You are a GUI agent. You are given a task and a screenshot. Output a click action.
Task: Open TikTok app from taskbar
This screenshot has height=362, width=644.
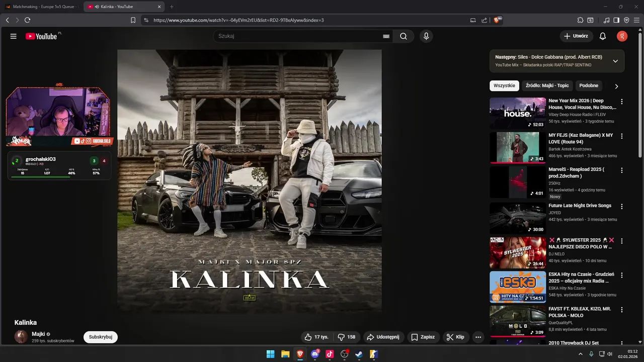coord(330,354)
